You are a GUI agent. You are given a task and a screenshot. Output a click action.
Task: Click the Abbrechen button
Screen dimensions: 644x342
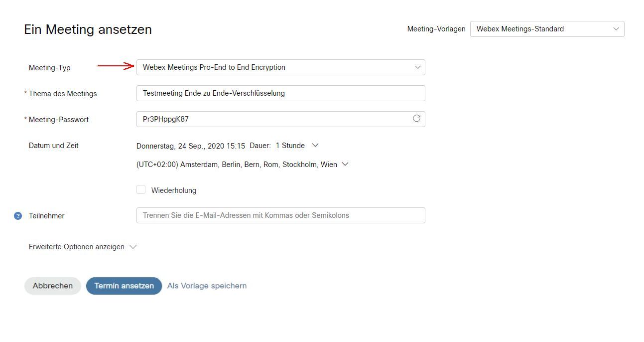(53, 286)
